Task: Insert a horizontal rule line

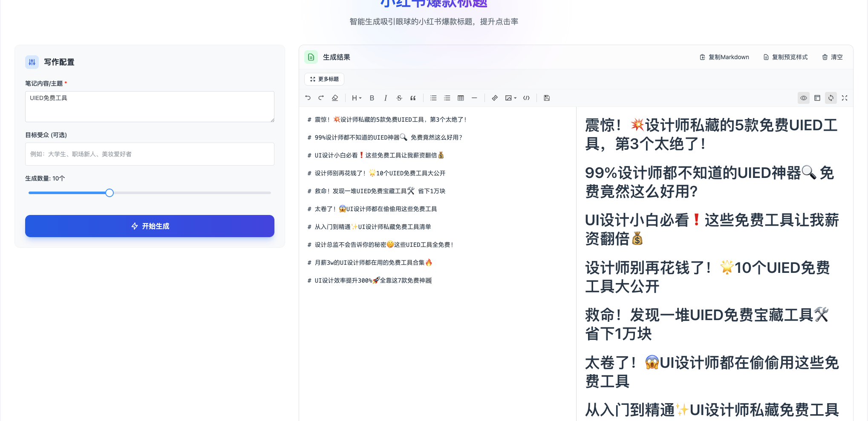Action: tap(474, 98)
